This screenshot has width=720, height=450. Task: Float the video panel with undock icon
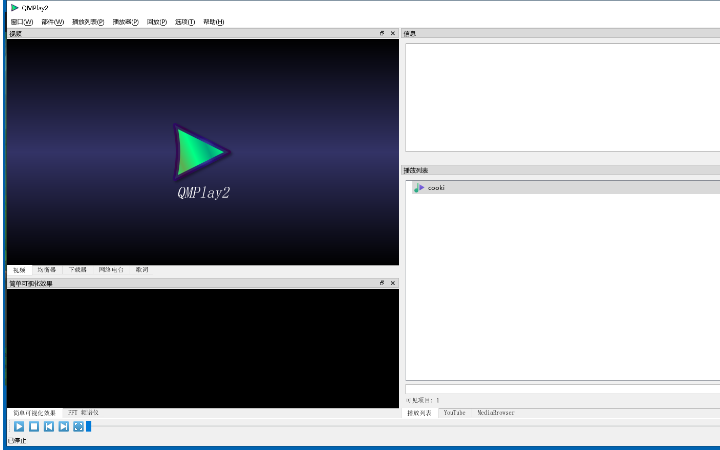coord(382,33)
